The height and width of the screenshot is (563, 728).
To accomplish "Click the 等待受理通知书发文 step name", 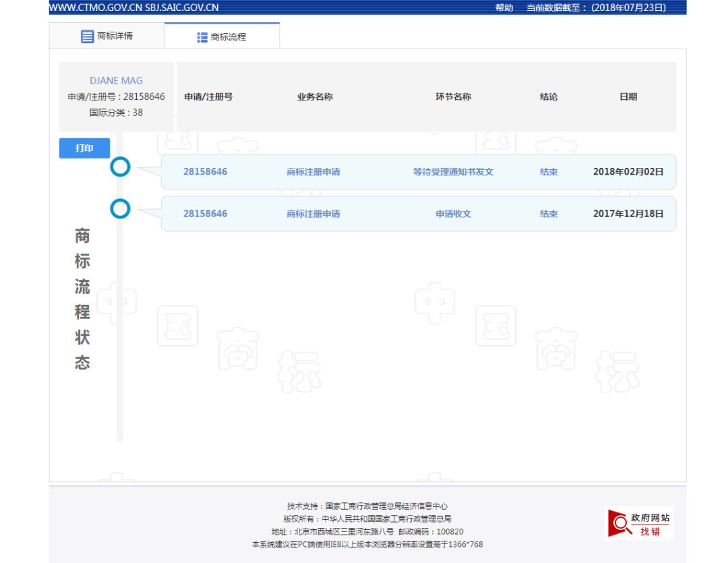I will (x=453, y=172).
